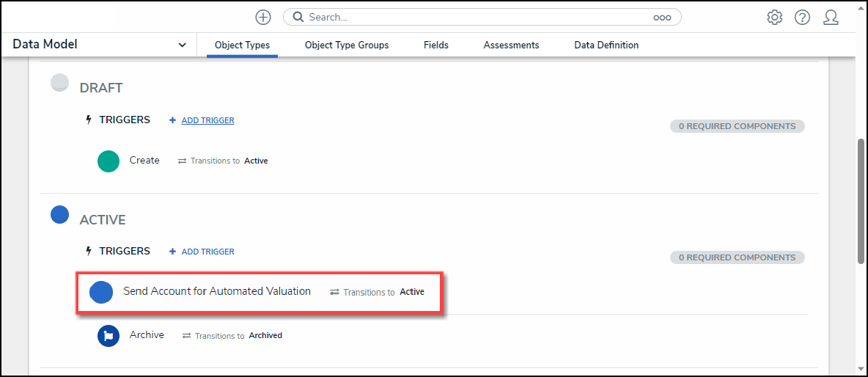Go to the Assessments tab

click(x=511, y=45)
